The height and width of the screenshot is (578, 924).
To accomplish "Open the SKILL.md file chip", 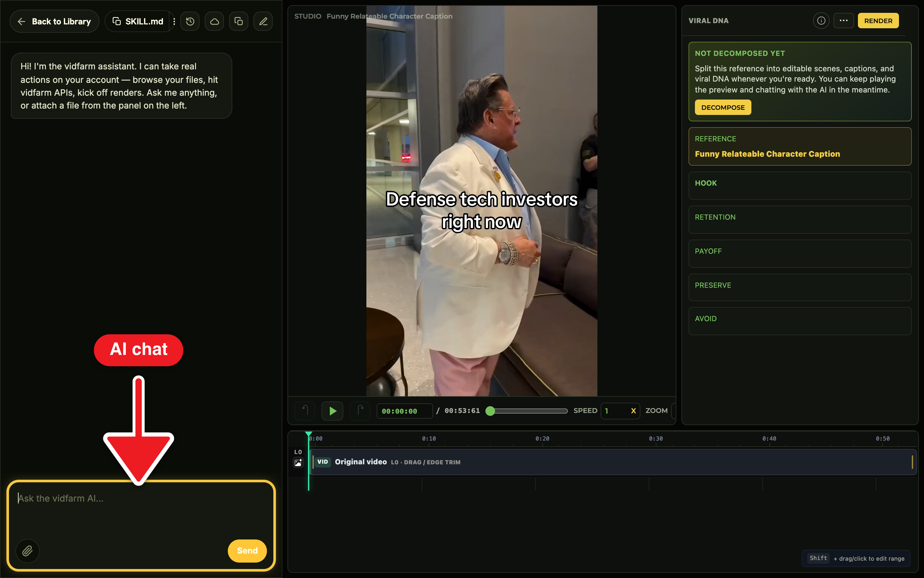I will click(138, 22).
